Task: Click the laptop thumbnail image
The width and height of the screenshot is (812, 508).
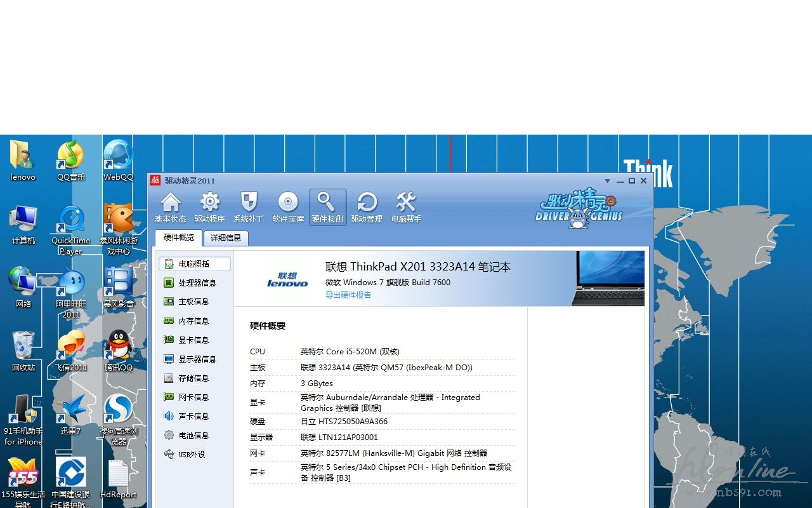Action: [608, 279]
